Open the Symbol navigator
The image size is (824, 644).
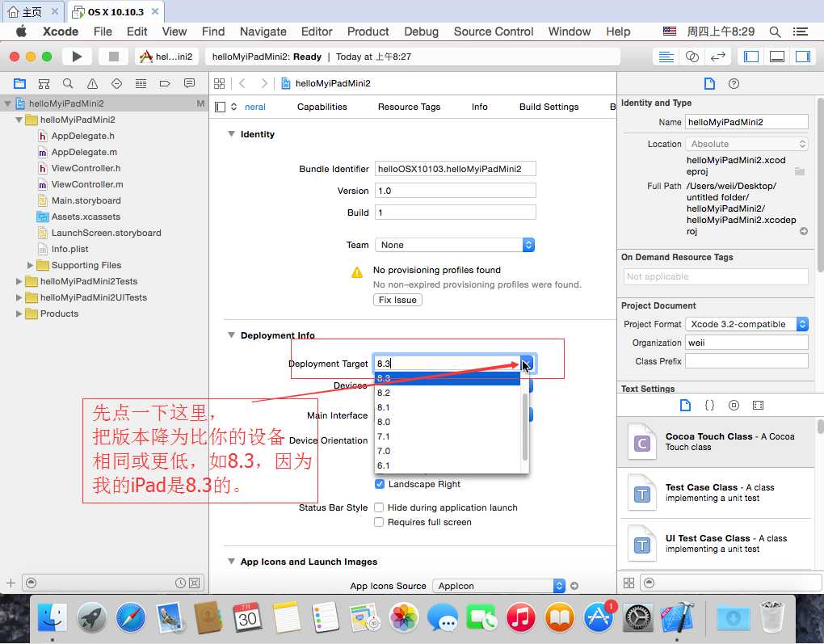tap(44, 83)
